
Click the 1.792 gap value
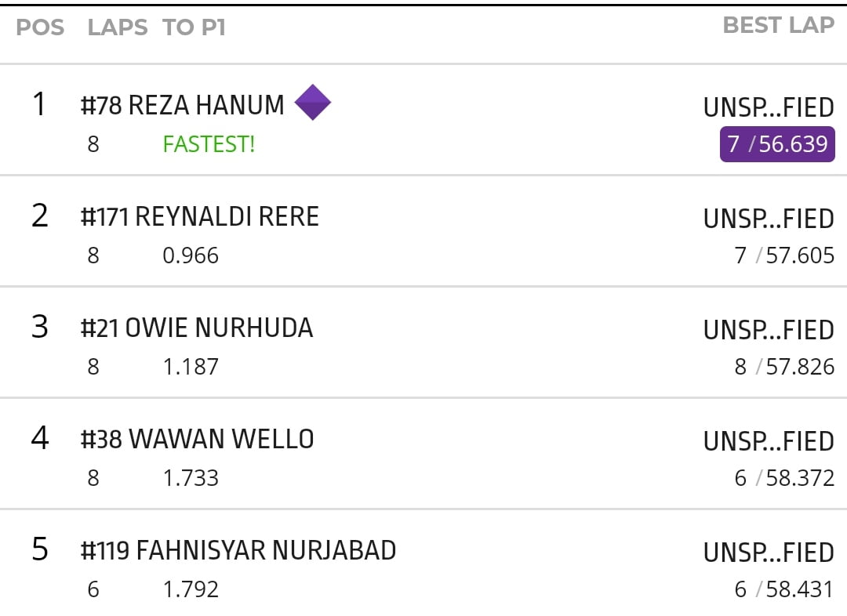point(191,590)
